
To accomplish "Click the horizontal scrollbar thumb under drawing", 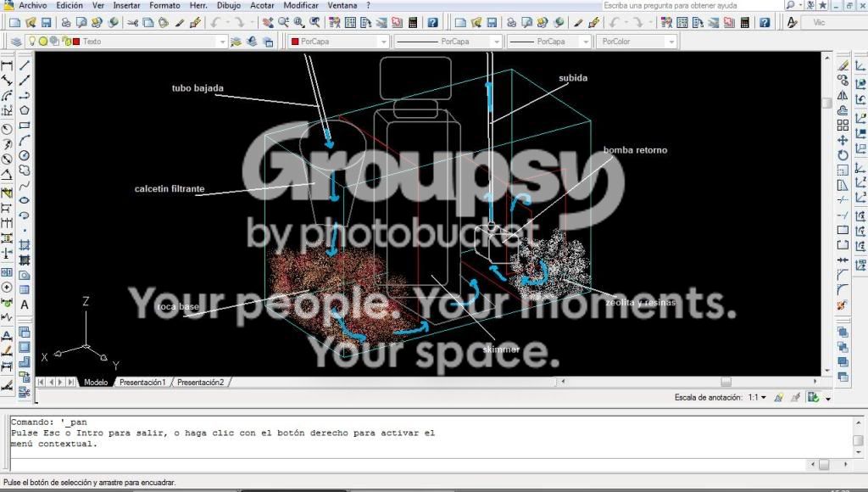I will pos(726,382).
